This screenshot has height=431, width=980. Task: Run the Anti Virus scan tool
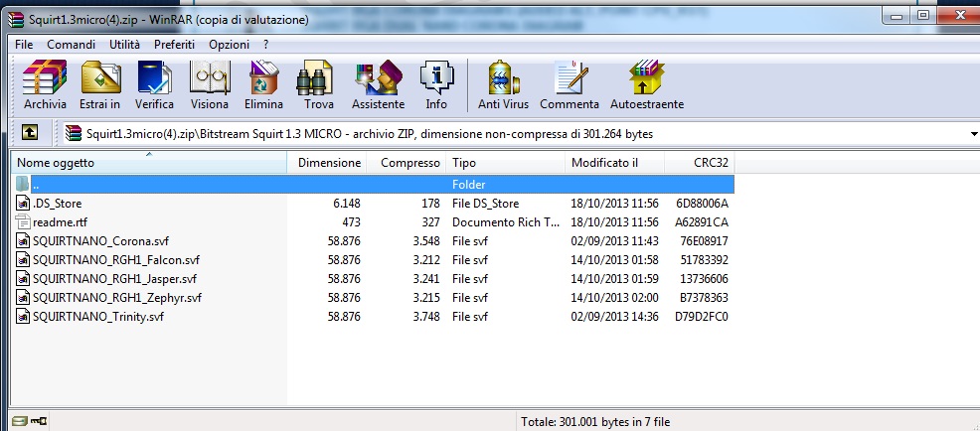click(x=503, y=85)
